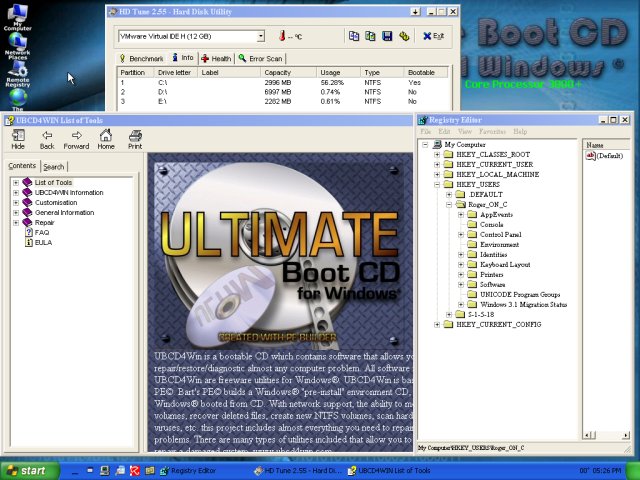Copy info to clipboard in HD Tune
Viewport: 640px width, 480px height.
(354, 36)
